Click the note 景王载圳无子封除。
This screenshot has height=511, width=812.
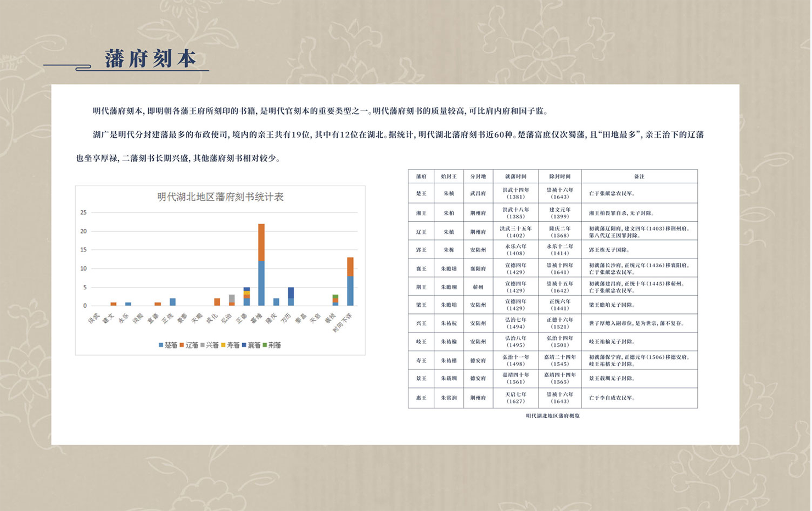coord(613,378)
